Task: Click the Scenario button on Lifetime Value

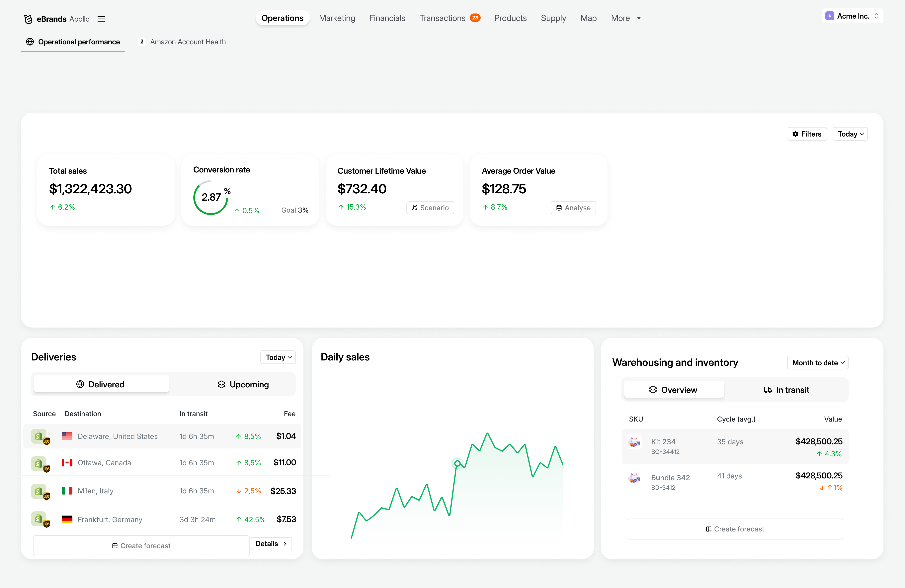Action: (430, 208)
